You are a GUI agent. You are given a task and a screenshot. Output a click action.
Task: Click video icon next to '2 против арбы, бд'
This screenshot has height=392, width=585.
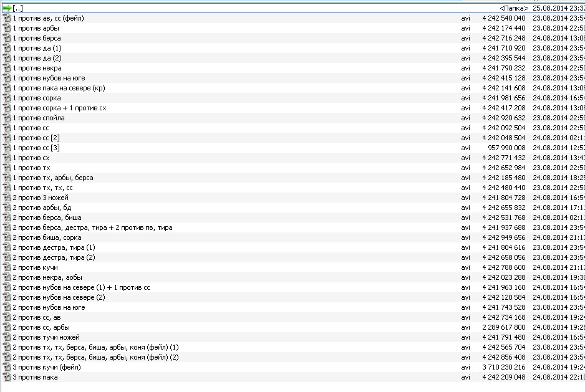(7, 208)
